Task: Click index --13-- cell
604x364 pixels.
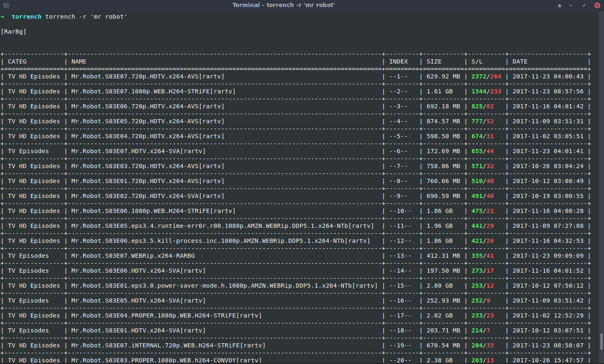Action: point(400,256)
